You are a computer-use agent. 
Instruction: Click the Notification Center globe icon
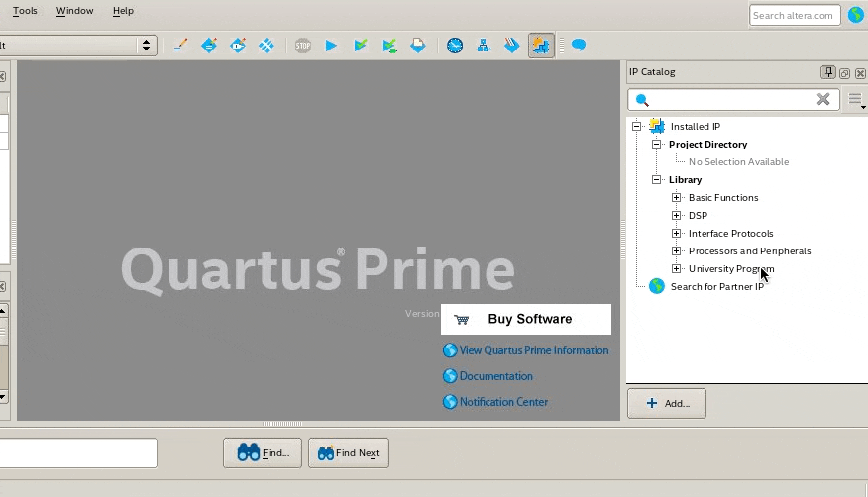click(450, 402)
